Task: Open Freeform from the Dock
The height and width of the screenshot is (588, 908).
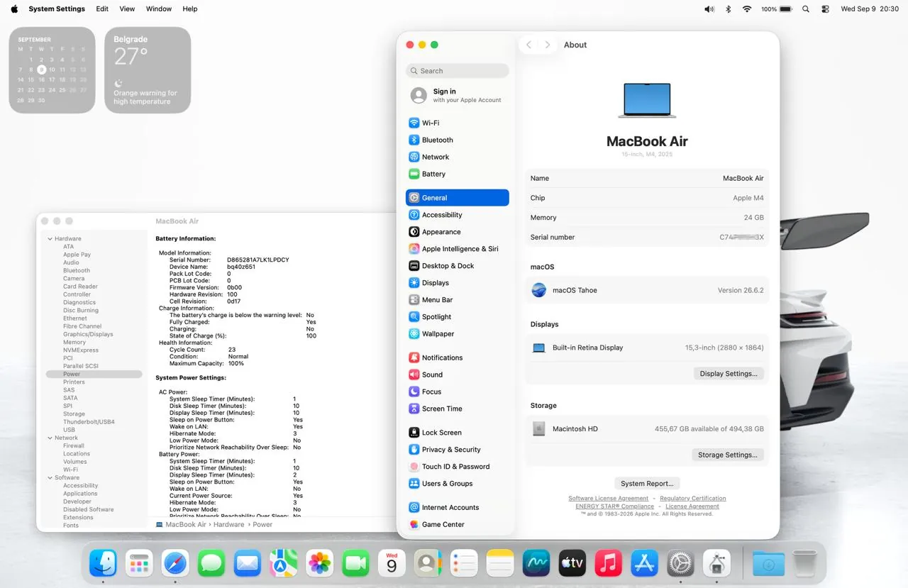Action: point(536,563)
